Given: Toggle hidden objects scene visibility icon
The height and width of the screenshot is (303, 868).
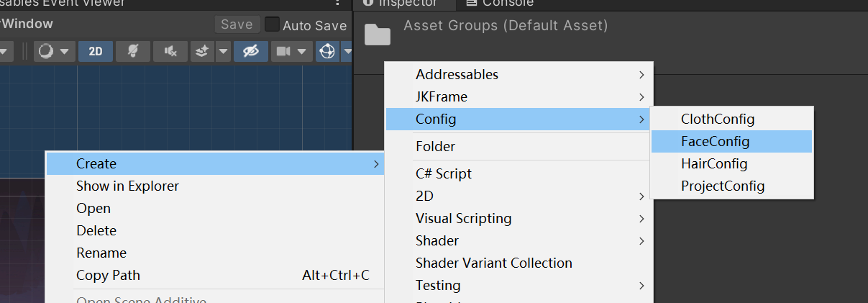Looking at the screenshot, I should [251, 51].
